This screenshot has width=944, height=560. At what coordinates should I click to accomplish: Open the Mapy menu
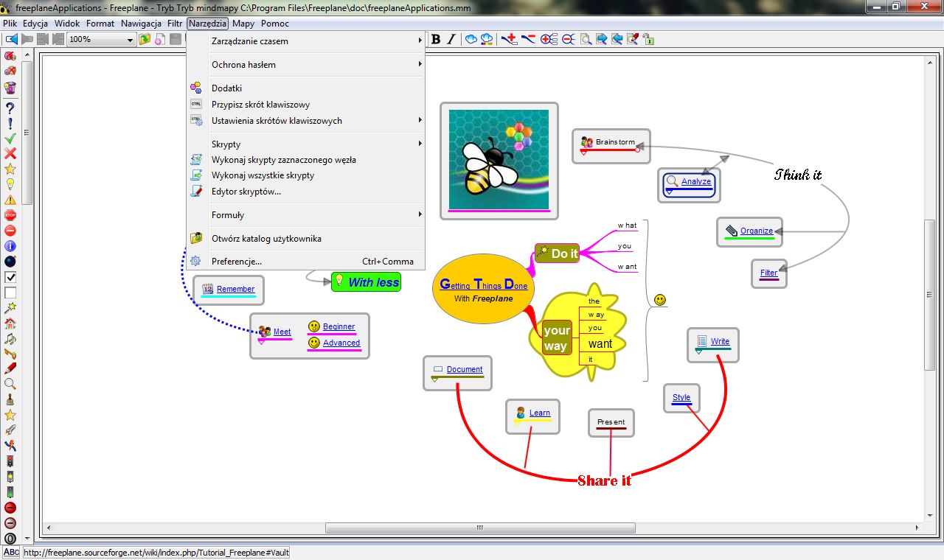pyautogui.click(x=243, y=24)
